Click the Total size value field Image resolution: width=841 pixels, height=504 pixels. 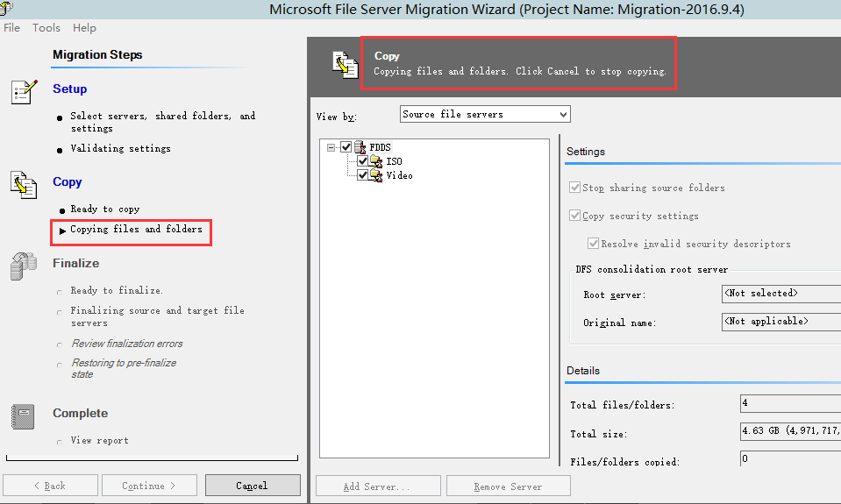(790, 431)
